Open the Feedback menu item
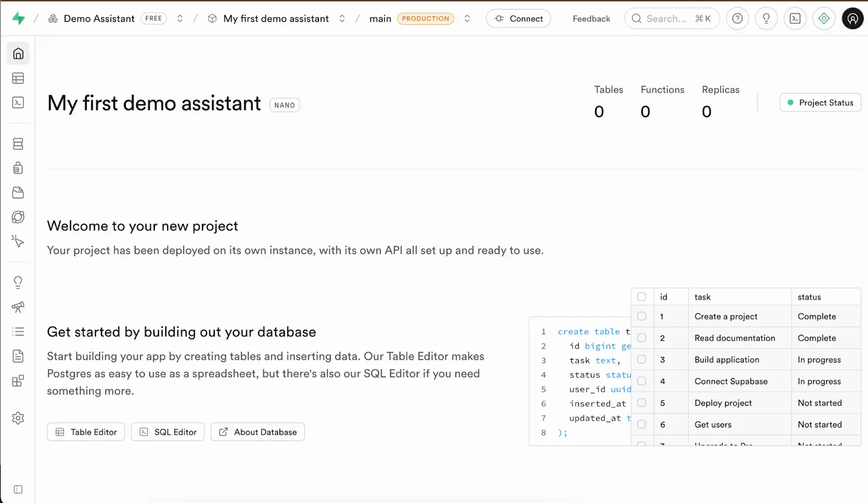Image resolution: width=868 pixels, height=503 pixels. [591, 18]
